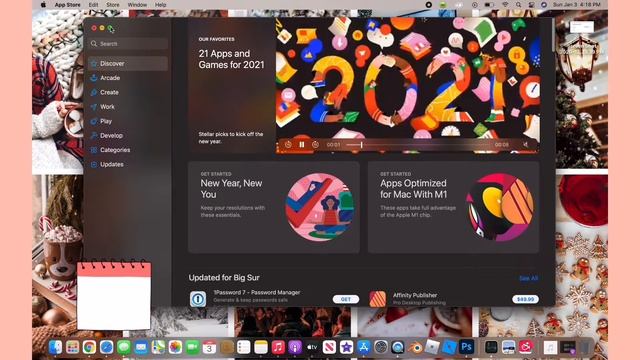Viewport: 640px width, 360px height.
Task: Activate Siri from the menu bar
Action: [x=544, y=5]
